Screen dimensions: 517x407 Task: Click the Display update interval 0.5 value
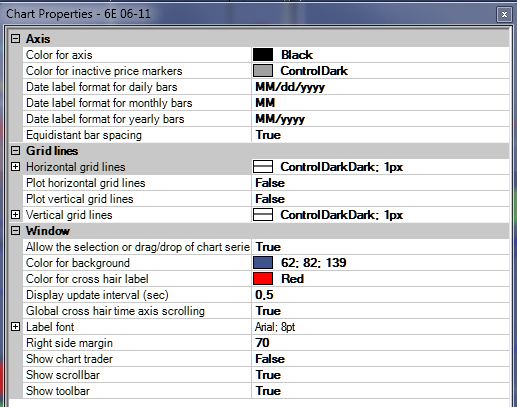point(264,295)
